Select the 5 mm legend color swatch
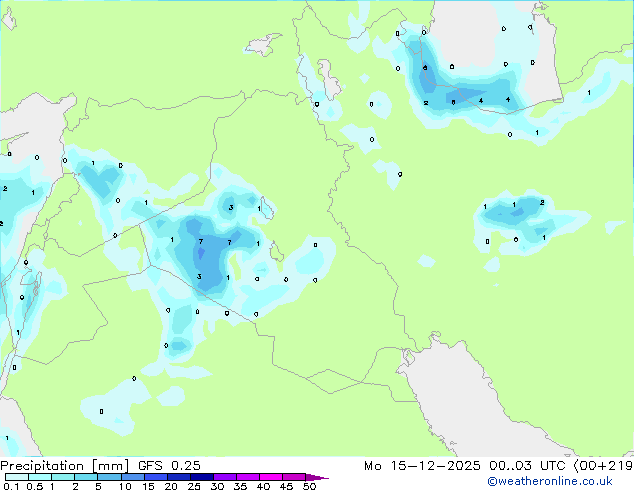Screen dimensions: 634x490 [109, 477]
